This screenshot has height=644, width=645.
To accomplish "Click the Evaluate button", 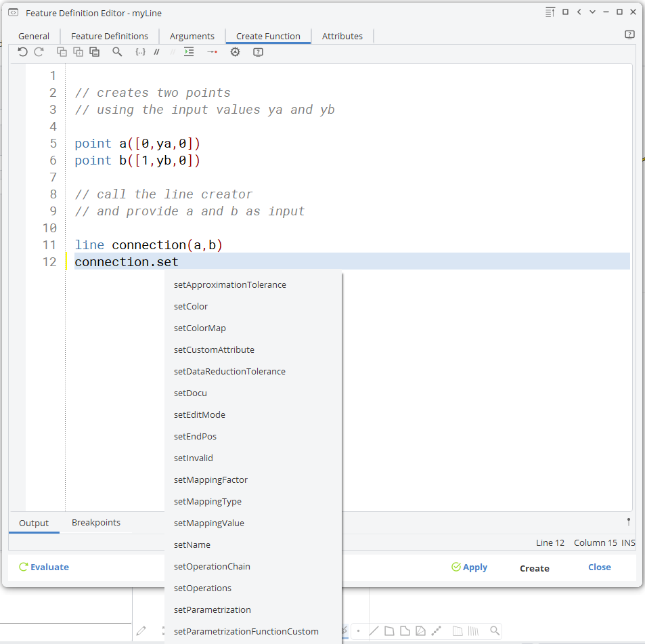I will (x=44, y=567).
